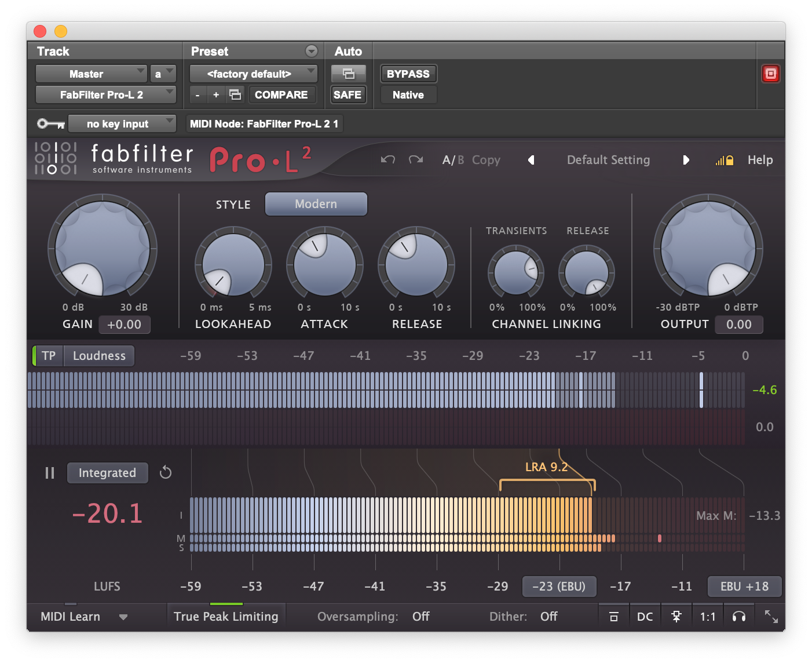Image resolution: width=812 pixels, height=663 pixels.
Task: Toggle full screen expand icon
Action: tap(771, 617)
